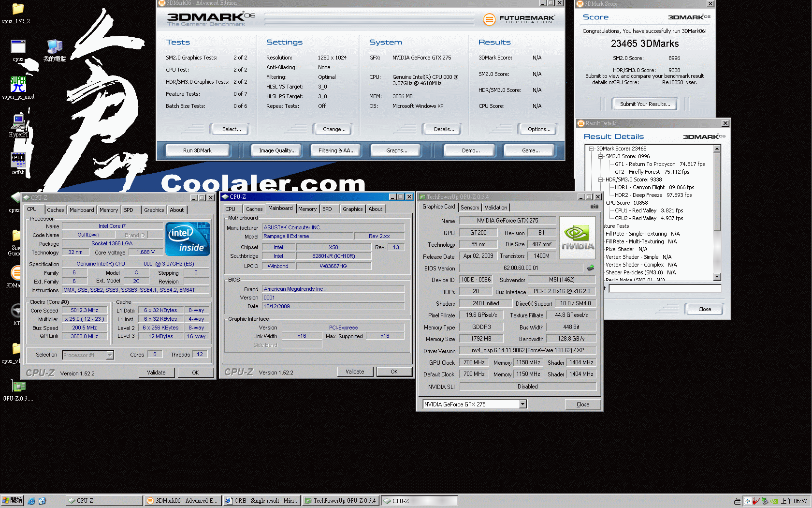Screen dimensions: 812x508
Task: Click Close button in Result Details
Action: (704, 309)
